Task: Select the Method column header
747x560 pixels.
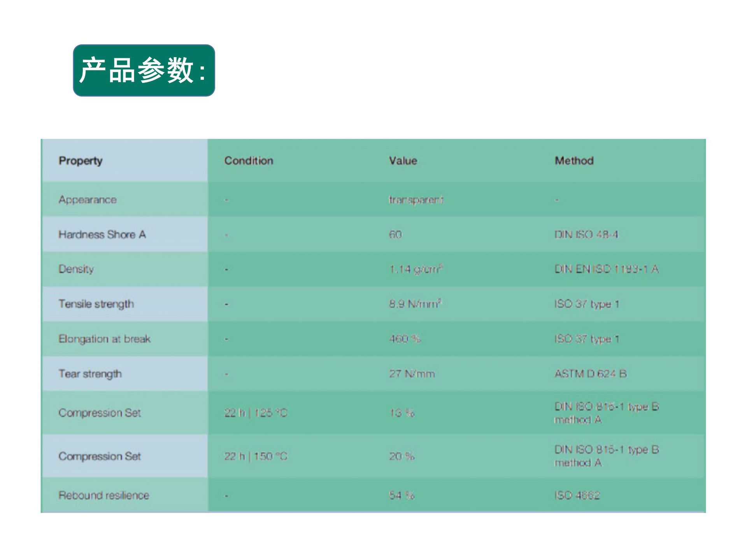Action: click(574, 161)
